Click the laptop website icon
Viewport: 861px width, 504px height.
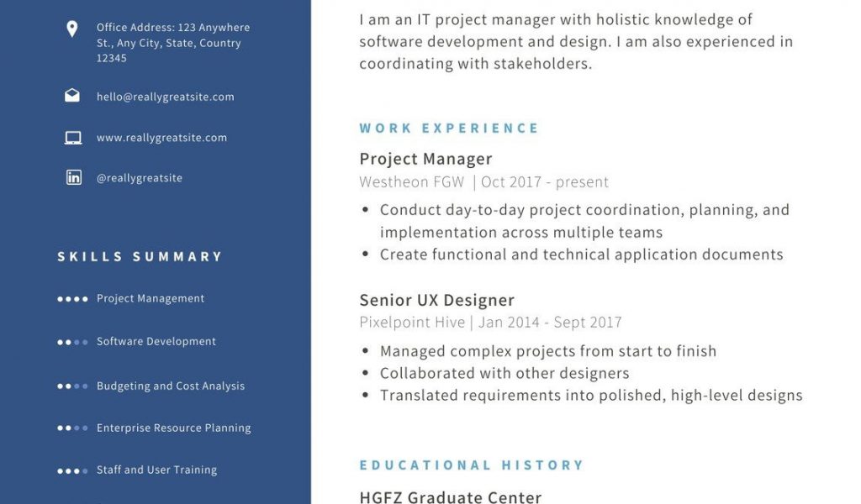[73, 138]
